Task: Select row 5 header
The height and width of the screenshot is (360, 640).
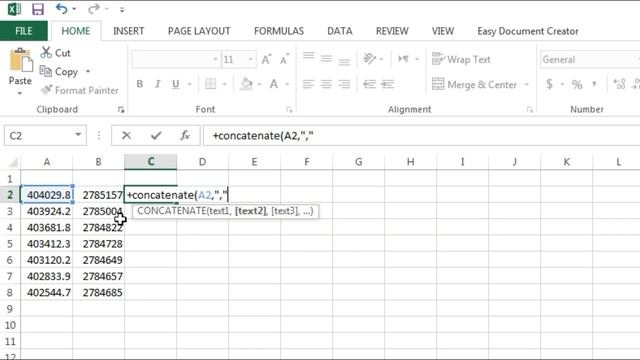Action: 10,244
